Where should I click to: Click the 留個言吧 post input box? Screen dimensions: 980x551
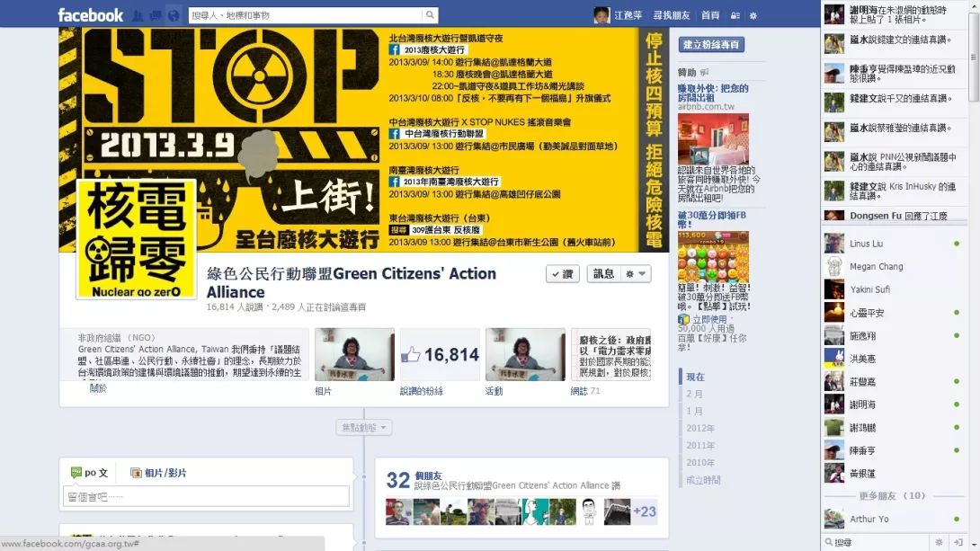click(206, 497)
